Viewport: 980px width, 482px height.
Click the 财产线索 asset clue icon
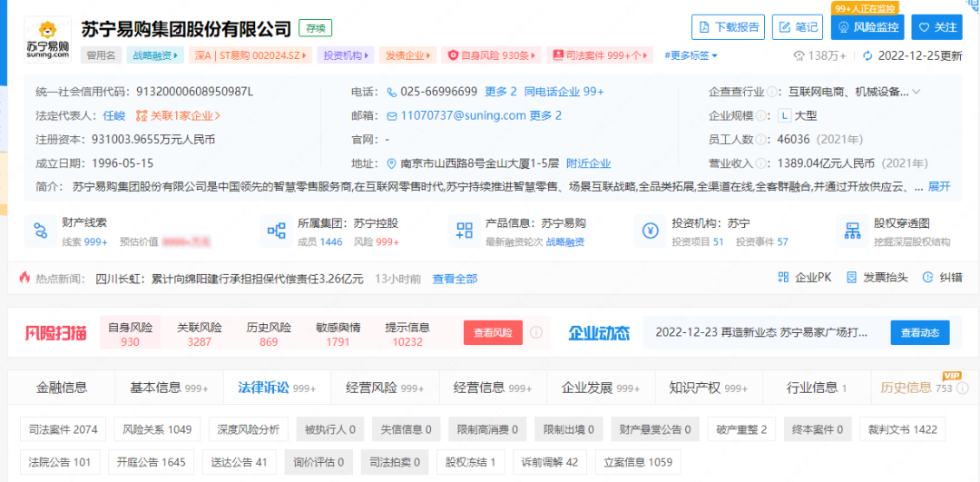click(42, 231)
